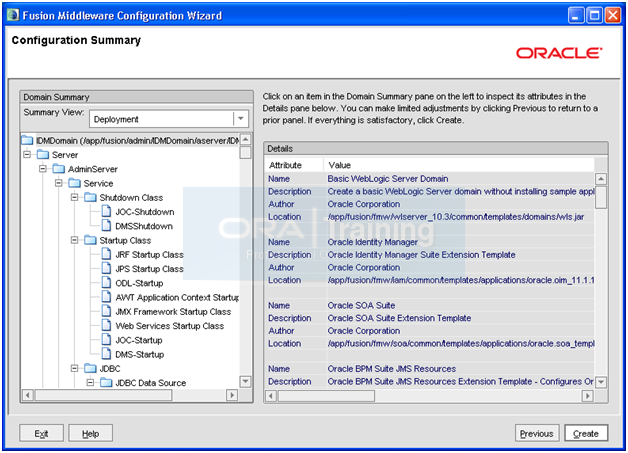Click the IDMDomain root folder icon
This screenshot has width=628, height=453.
[27, 141]
